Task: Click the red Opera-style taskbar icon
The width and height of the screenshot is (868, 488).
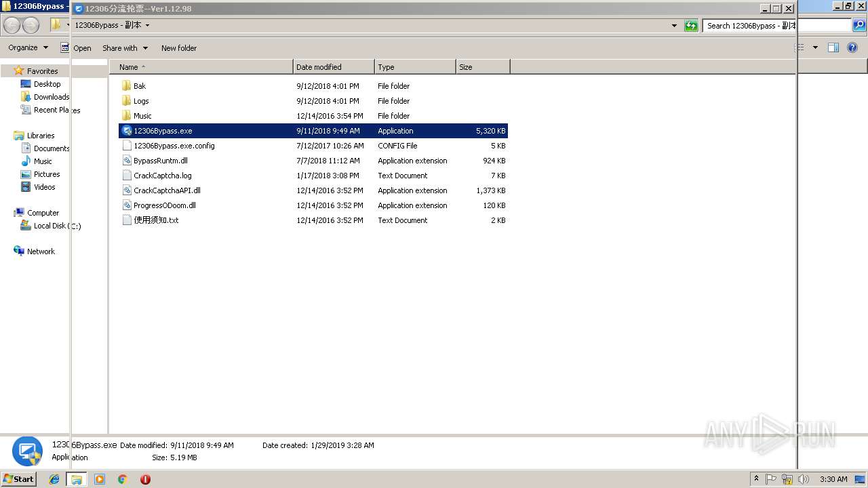Action: (145, 479)
